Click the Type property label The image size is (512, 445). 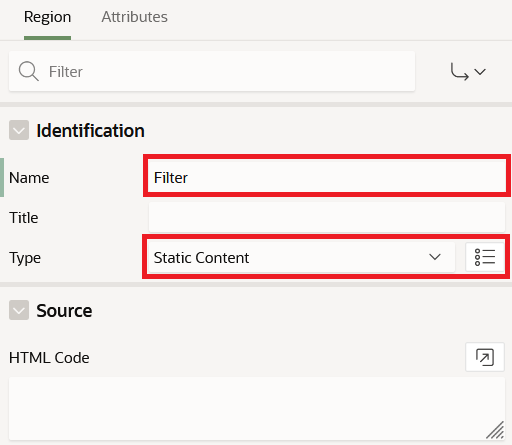point(25,258)
